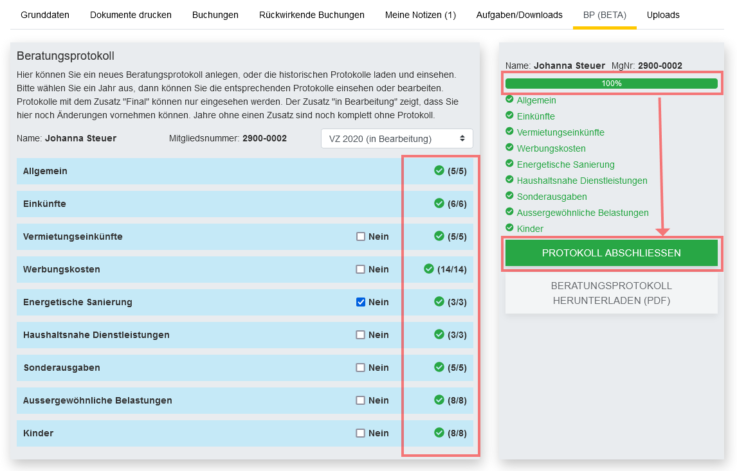This screenshot has width=737, height=471.
Task: Click sidebar MgNr value 2900-0002
Action: 660,66
